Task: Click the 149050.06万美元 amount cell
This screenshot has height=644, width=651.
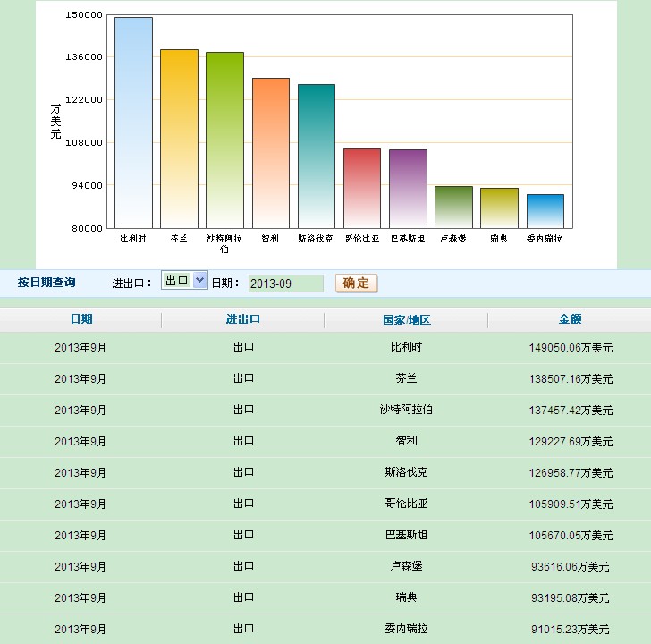Action: coord(570,347)
